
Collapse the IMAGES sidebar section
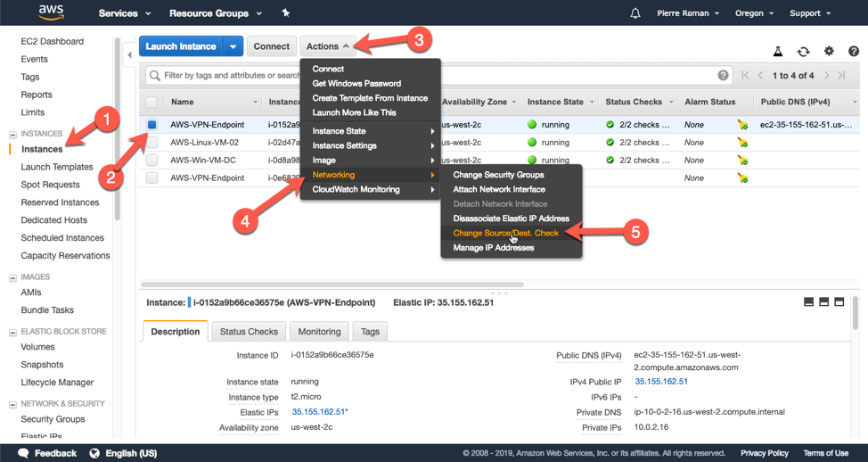click(x=12, y=277)
